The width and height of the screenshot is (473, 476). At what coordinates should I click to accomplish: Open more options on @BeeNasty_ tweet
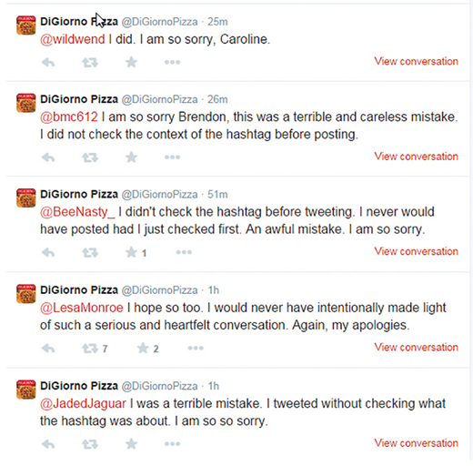tap(184, 252)
